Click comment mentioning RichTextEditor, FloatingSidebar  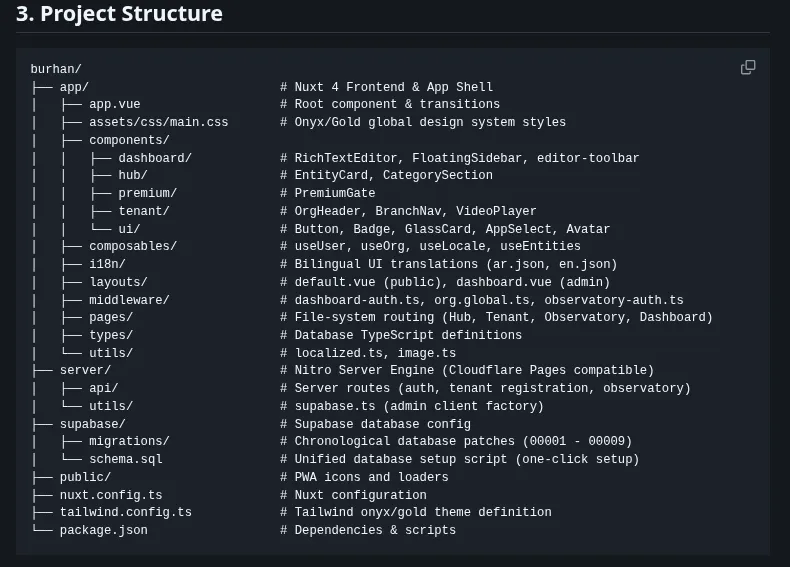[459, 158]
